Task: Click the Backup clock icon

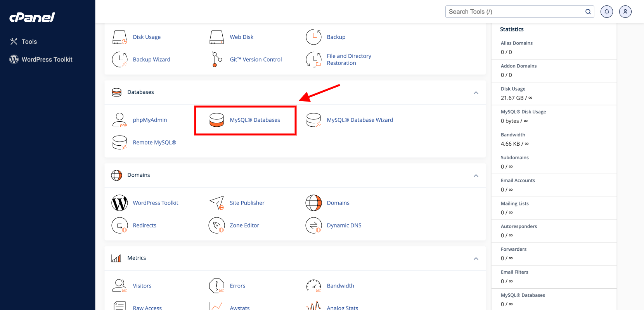Action: [x=313, y=37]
